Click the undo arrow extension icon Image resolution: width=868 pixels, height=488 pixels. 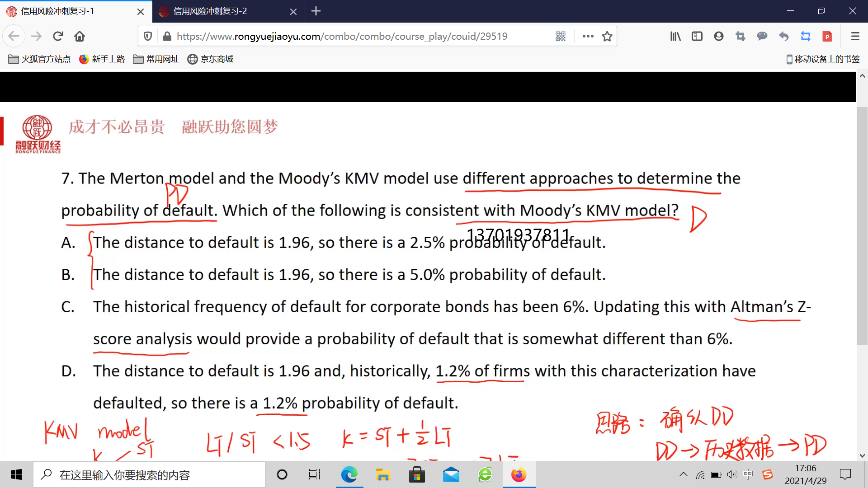coord(784,36)
